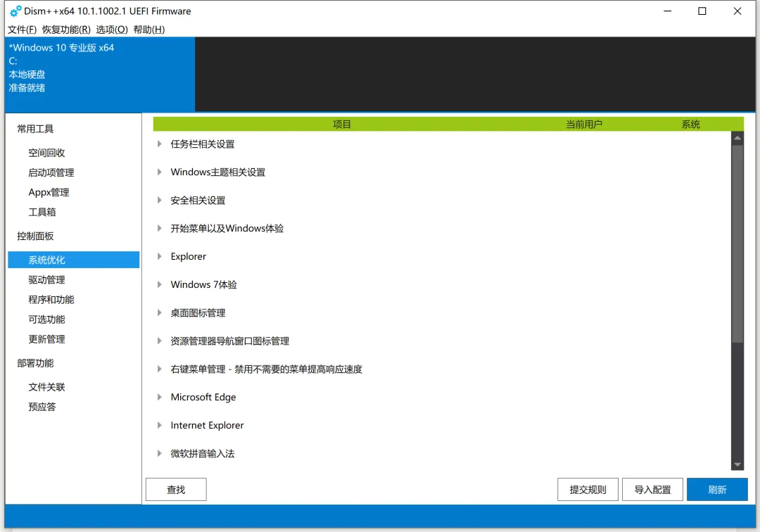760x532 pixels.
Task: Click the 安全相关设置 row label
Action: pyautogui.click(x=198, y=200)
